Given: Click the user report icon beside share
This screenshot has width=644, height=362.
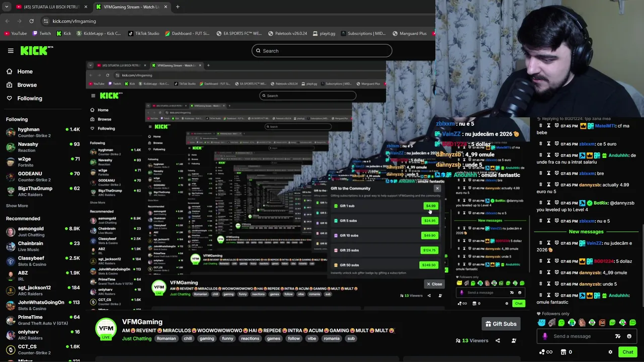Looking at the screenshot, I should (x=514, y=340).
